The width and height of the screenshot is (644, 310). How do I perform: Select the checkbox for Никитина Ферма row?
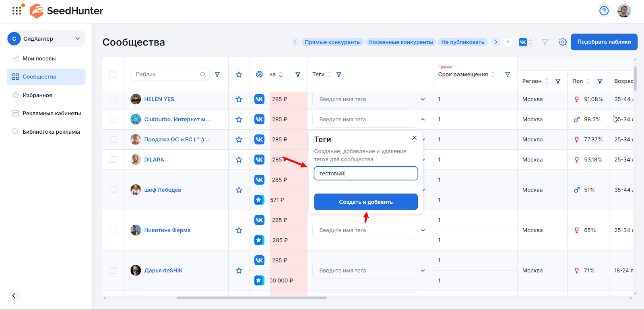(x=113, y=230)
